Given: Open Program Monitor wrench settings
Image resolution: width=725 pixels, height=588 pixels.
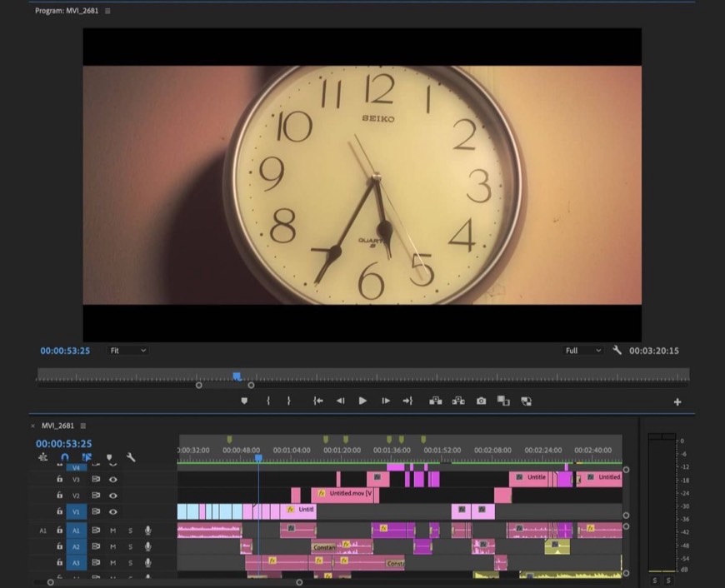Looking at the screenshot, I should click(x=617, y=351).
